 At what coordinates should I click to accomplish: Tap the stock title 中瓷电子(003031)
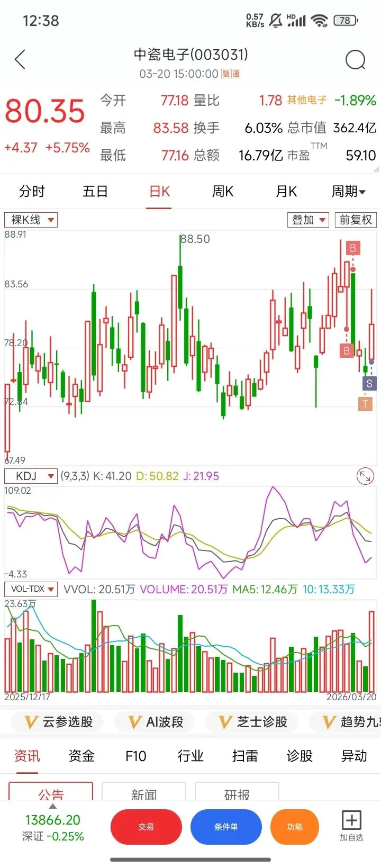click(x=190, y=55)
